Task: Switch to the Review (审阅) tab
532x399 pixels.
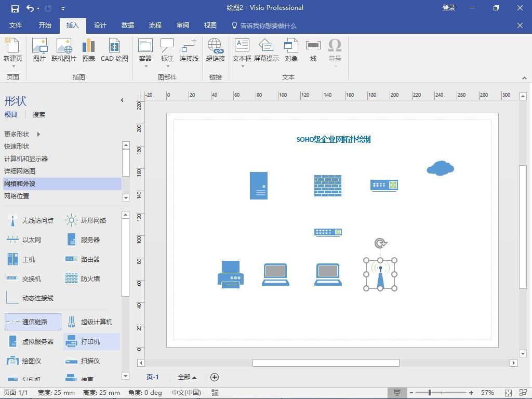Action: click(x=183, y=25)
